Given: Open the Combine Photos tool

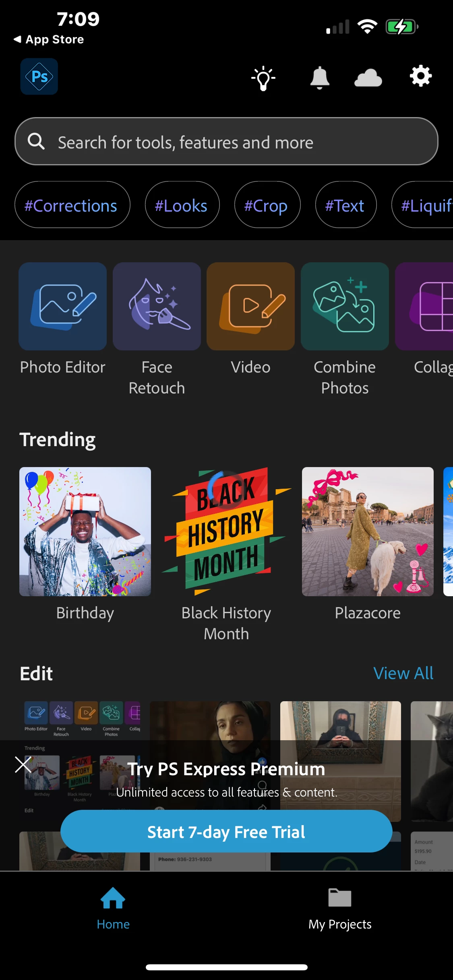Looking at the screenshot, I should pyautogui.click(x=345, y=306).
